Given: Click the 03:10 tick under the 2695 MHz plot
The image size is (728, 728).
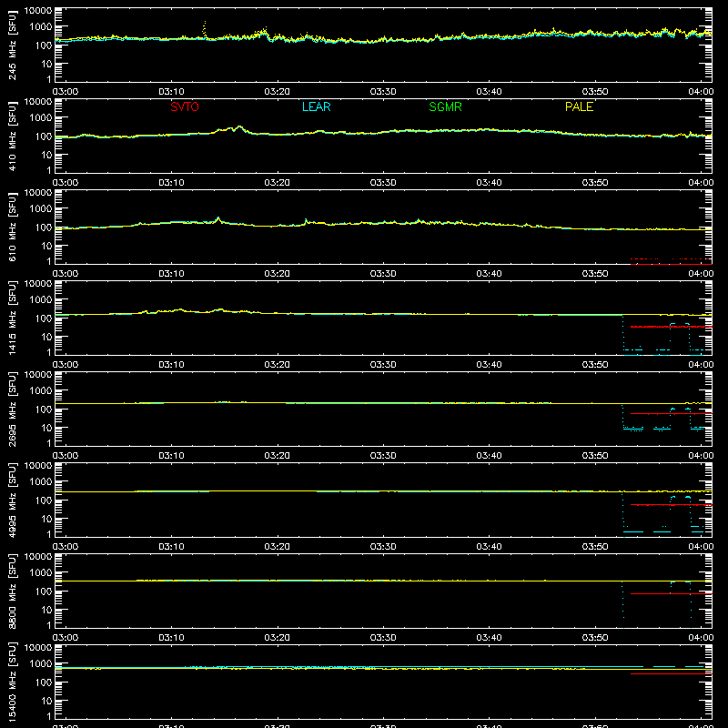Looking at the screenshot, I should click(171, 456).
